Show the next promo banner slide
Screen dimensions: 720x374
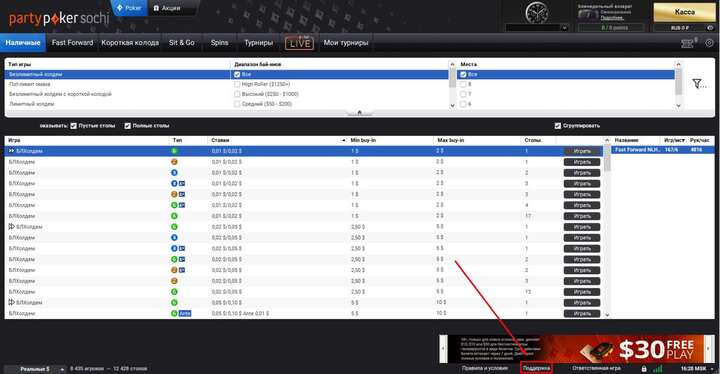pos(710,348)
